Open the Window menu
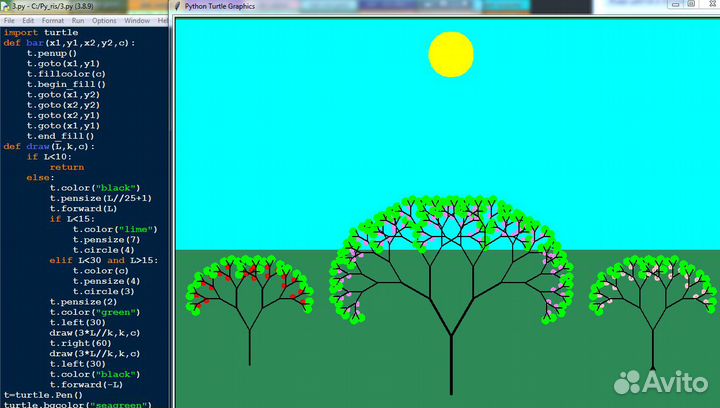Viewport: 720px width, 408px height. pos(137,20)
